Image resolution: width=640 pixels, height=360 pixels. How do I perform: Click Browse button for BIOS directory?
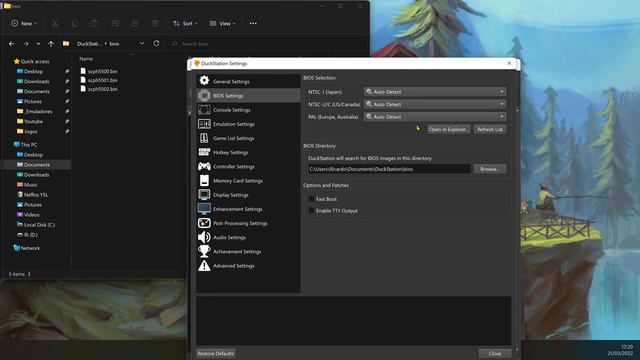(x=490, y=169)
